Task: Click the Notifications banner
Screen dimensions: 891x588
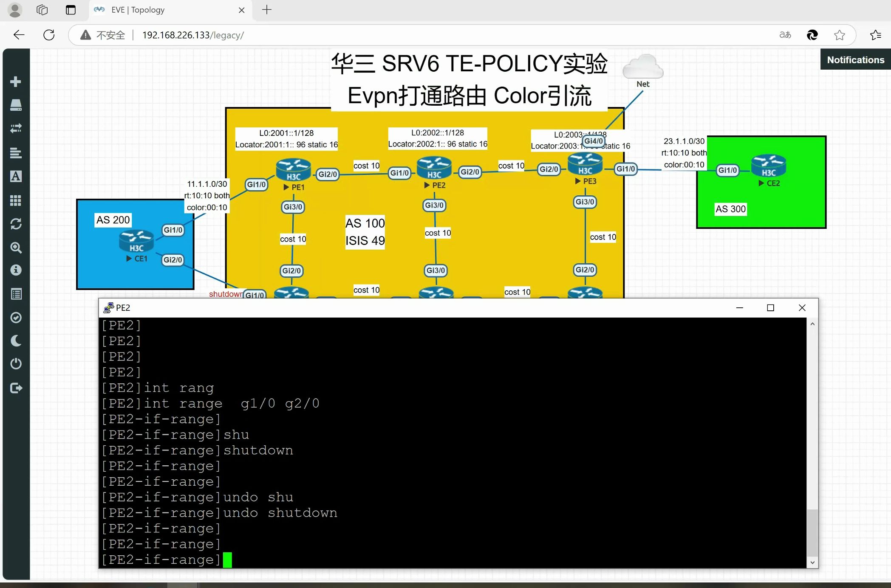Action: pos(855,59)
